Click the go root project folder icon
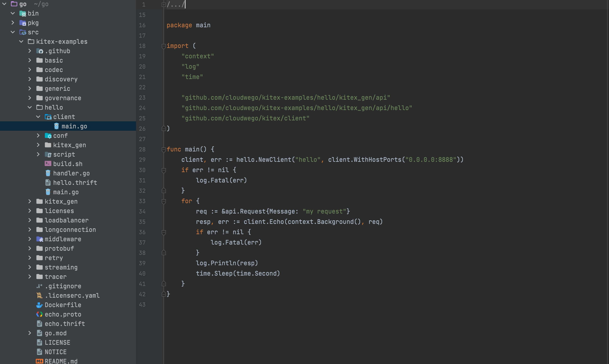Viewport: 609px width, 364px height. pos(14,4)
